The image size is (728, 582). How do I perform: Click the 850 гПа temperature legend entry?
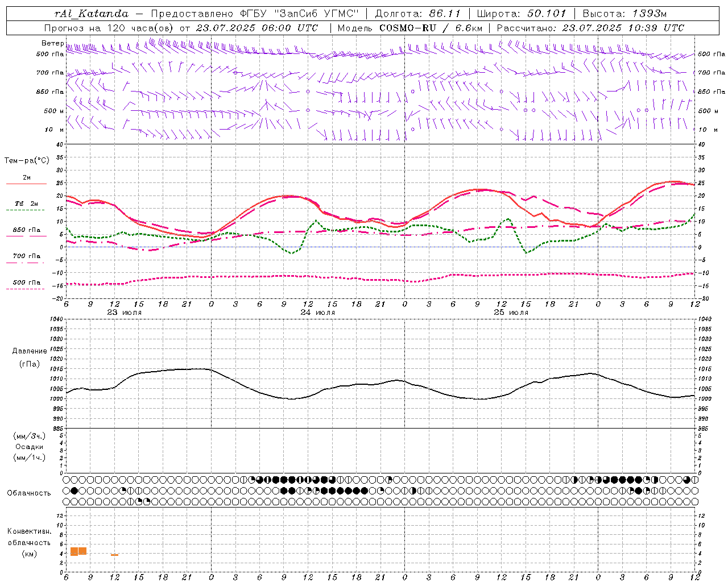click(x=27, y=232)
